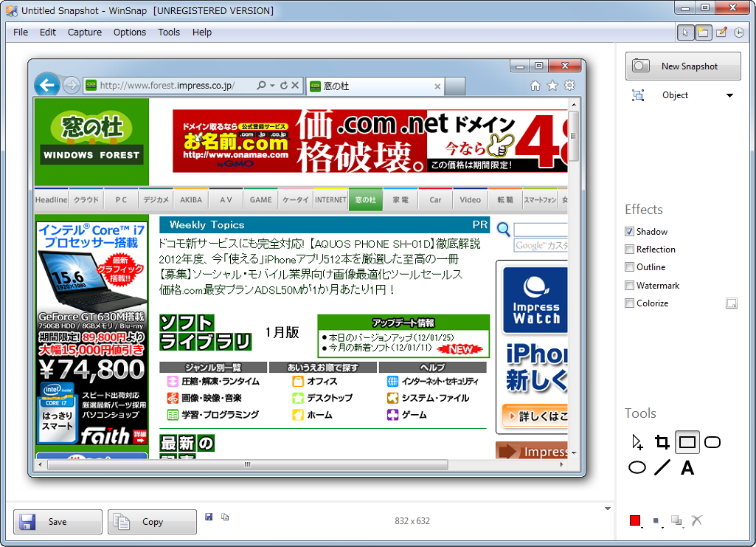Open the Capture menu

(84, 32)
